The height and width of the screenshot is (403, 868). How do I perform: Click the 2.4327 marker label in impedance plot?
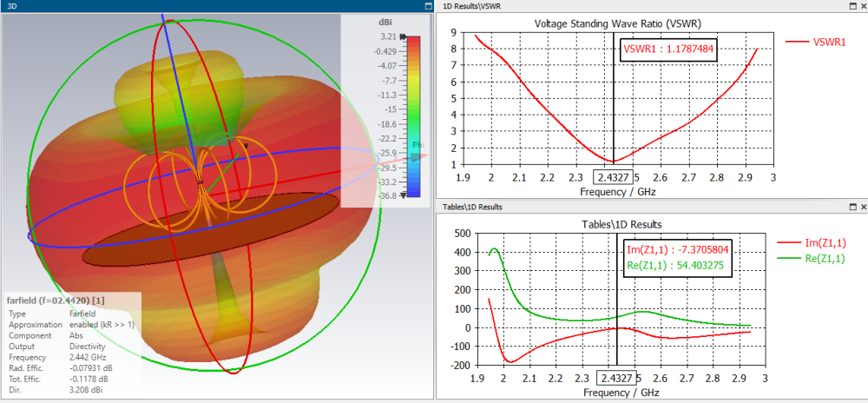click(615, 378)
